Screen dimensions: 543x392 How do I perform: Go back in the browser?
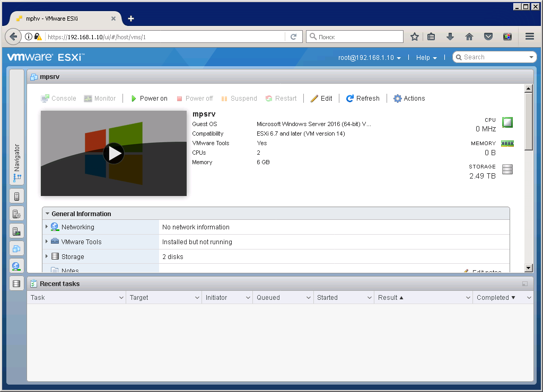tap(13, 37)
